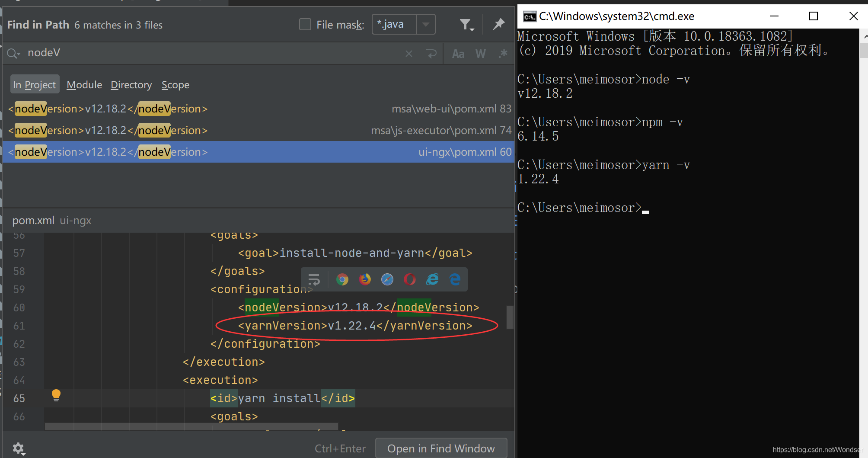The height and width of the screenshot is (458, 868).
Task: Open the settings gear in Find dialog
Action: point(19,448)
